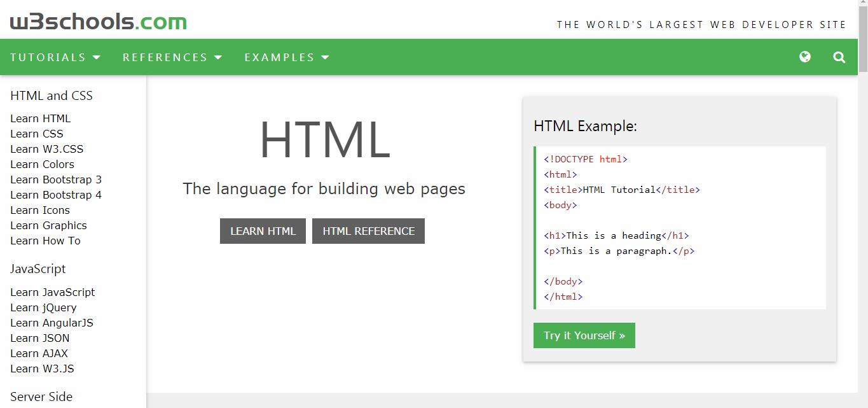This screenshot has width=868, height=408.
Task: Open the Learn JSON link
Action: [x=40, y=338]
